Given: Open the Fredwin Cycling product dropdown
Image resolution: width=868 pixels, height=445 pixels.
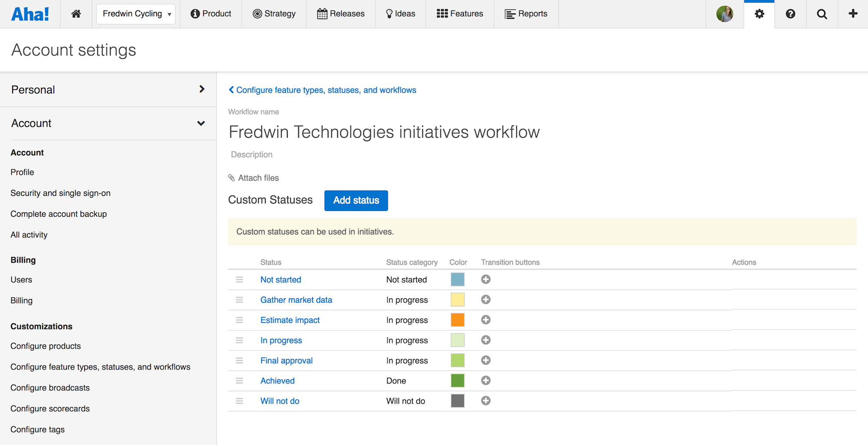Looking at the screenshot, I should coord(136,14).
